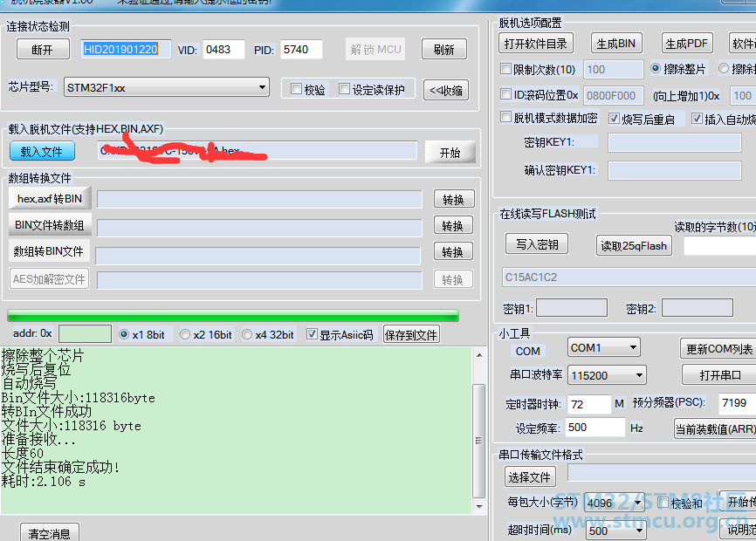Open software directory with 打开软件目录
The width and height of the screenshot is (756, 541).
click(x=536, y=44)
